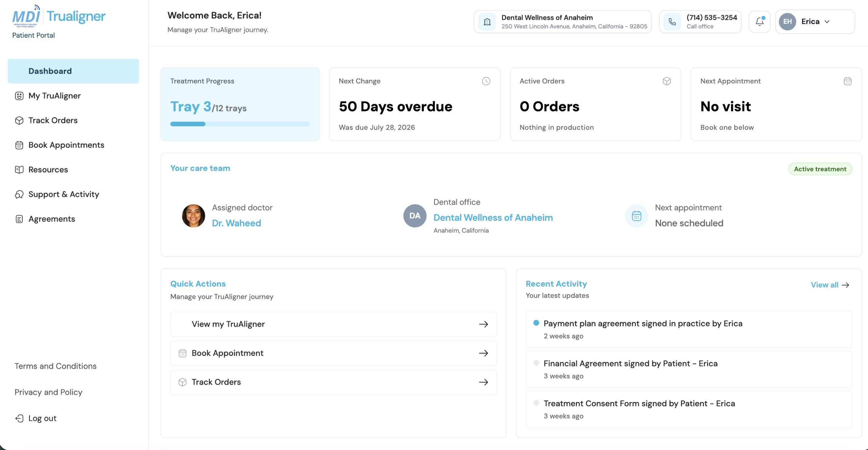Click arrow on Track Orders quick action row
The width and height of the screenshot is (868, 450).
484,382
